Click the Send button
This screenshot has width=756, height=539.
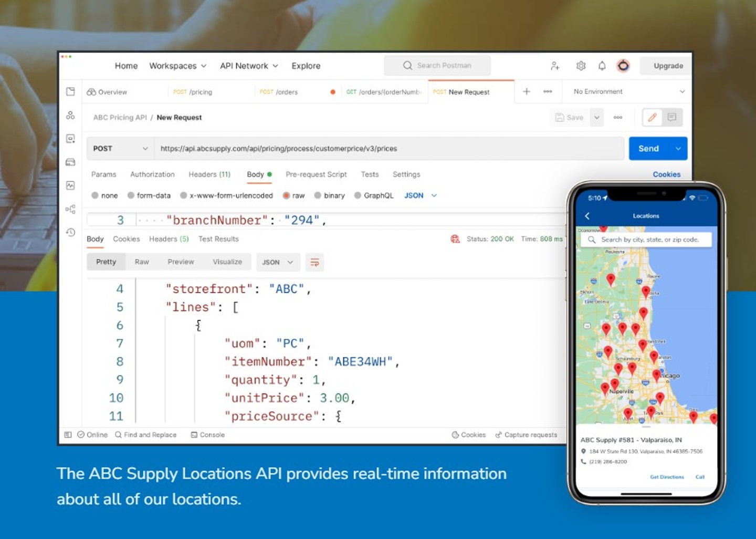coord(648,149)
